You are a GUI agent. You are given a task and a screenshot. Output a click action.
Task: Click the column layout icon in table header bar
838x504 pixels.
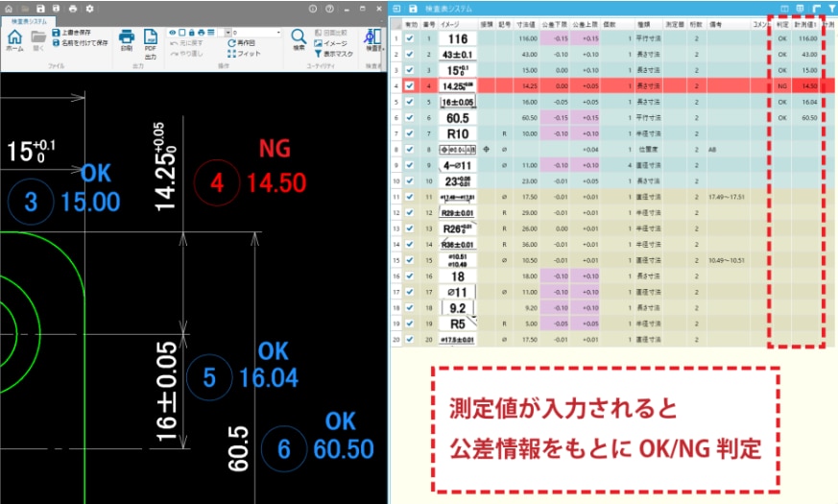click(x=784, y=9)
